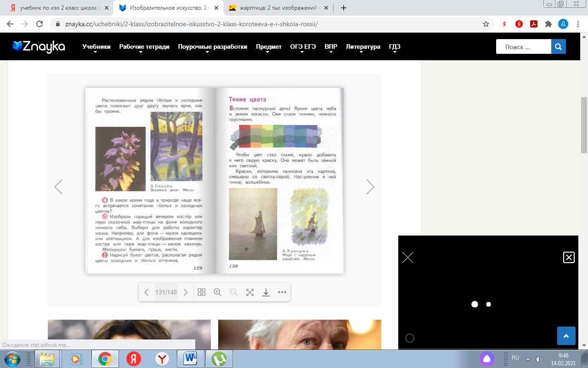Click the left book page 129
Image resolution: width=588 pixels, height=368 pixels.
click(x=150, y=181)
